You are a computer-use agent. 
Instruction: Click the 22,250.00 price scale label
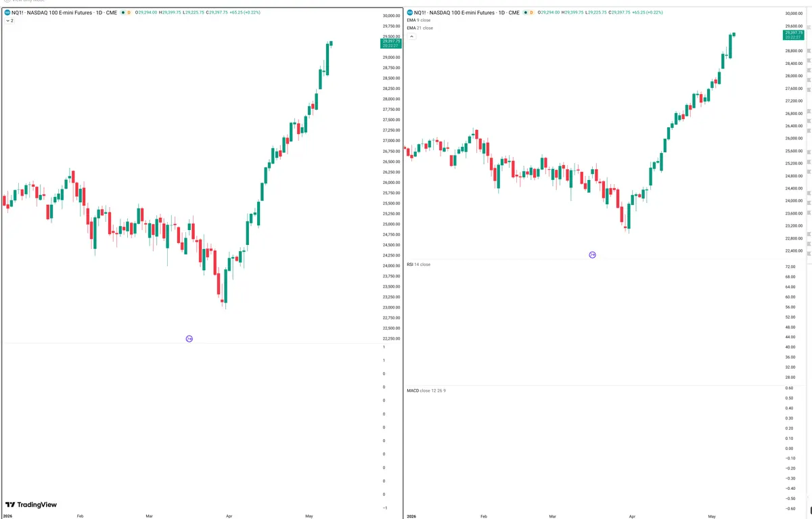[392, 338]
